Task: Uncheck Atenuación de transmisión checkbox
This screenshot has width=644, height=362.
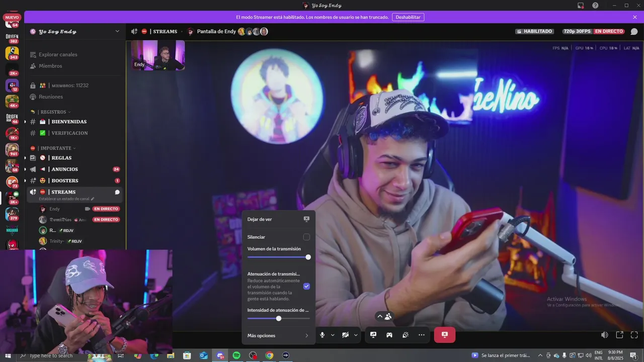Action: coord(306,286)
